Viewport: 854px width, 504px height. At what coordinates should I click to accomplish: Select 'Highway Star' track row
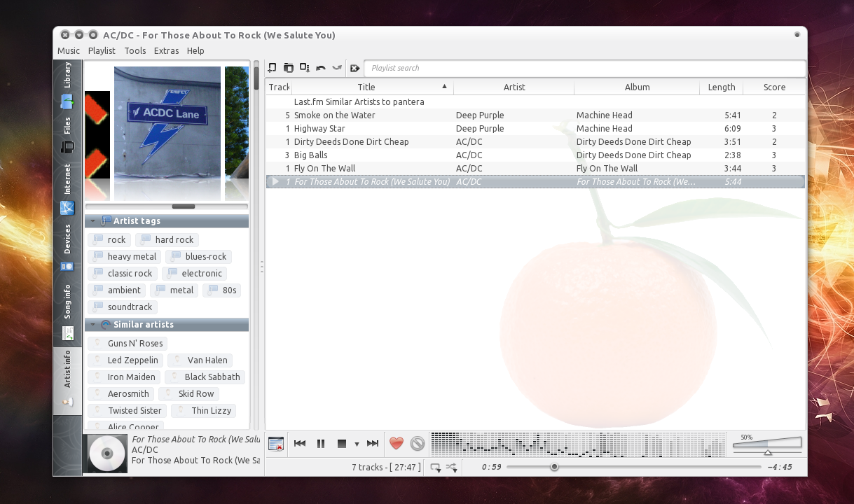(536, 129)
